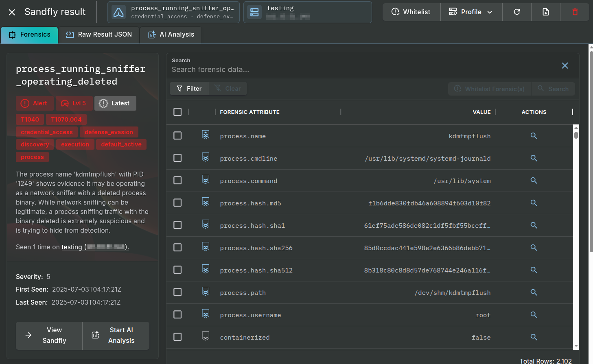The height and width of the screenshot is (364, 593).
Task: Search on process.hash.sha256 magnifier icon
Action: pos(534,248)
